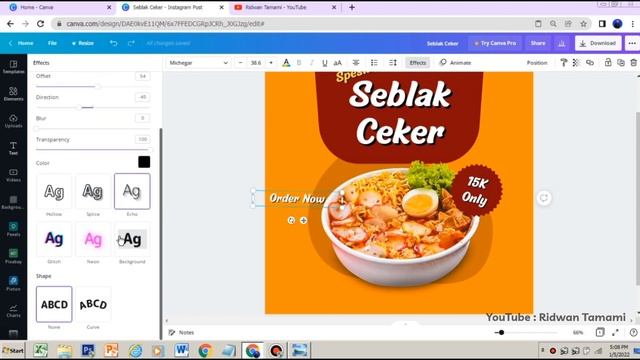Delete the selected element with trash icon

633,62
